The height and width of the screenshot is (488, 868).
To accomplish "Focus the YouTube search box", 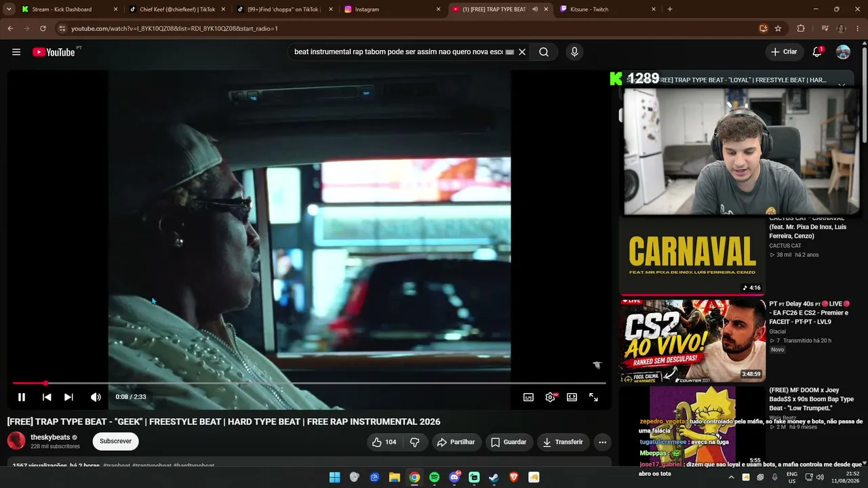I will 398,52.
